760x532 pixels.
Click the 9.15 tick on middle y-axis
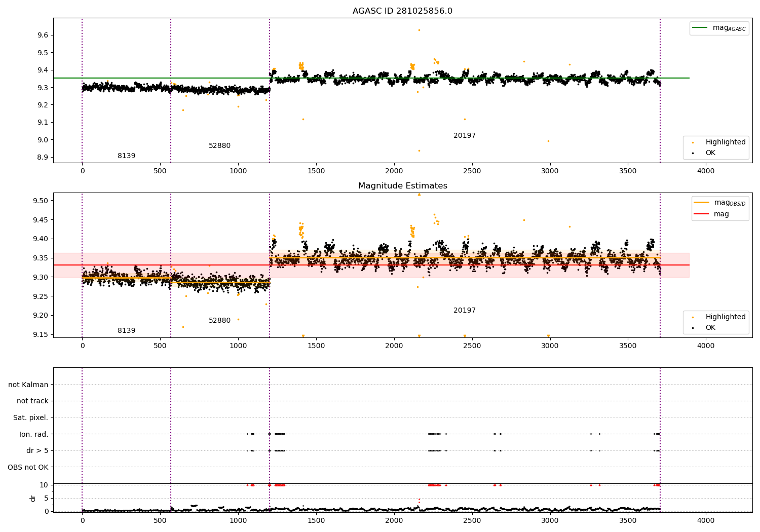coord(41,334)
